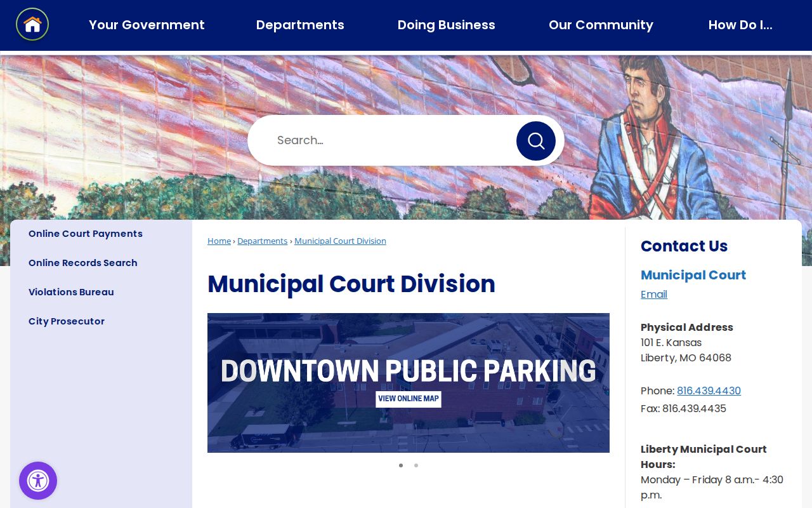Click Liberty, MO 64068 text
The height and width of the screenshot is (508, 812).
coord(686,358)
